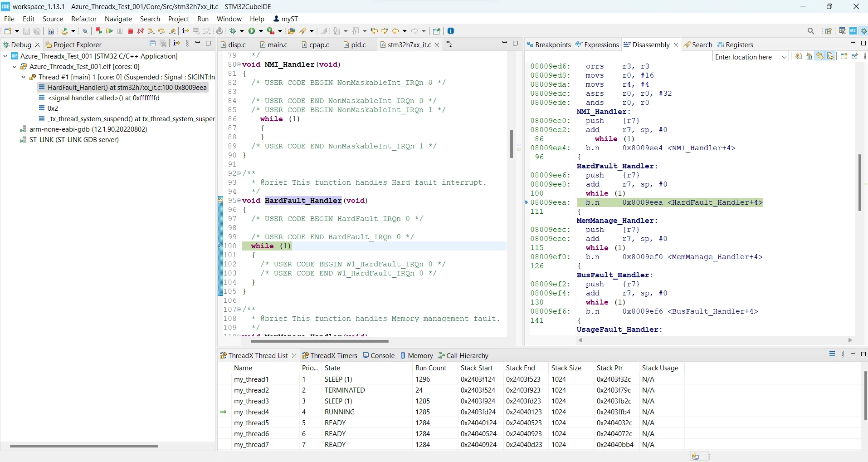Terminate the debug session with red square

[130, 31]
